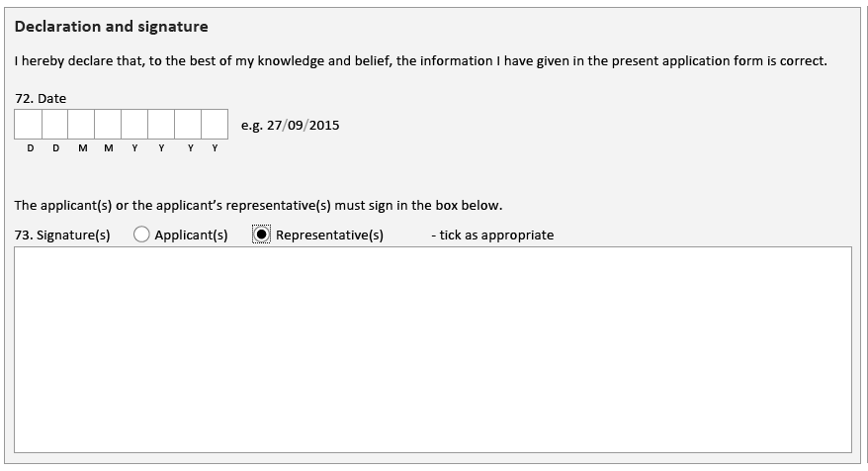868x471 pixels.
Task: Click the example date "27/09/2015" text
Action: [303, 126]
